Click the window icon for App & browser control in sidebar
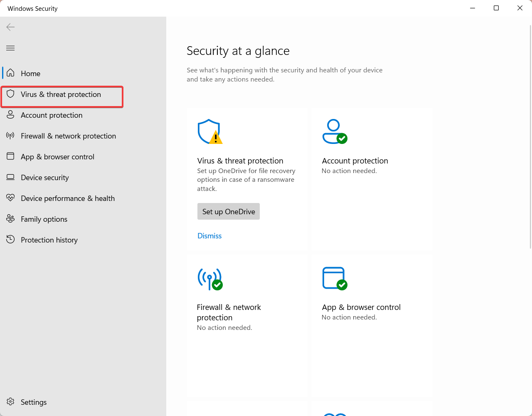 click(x=10, y=156)
